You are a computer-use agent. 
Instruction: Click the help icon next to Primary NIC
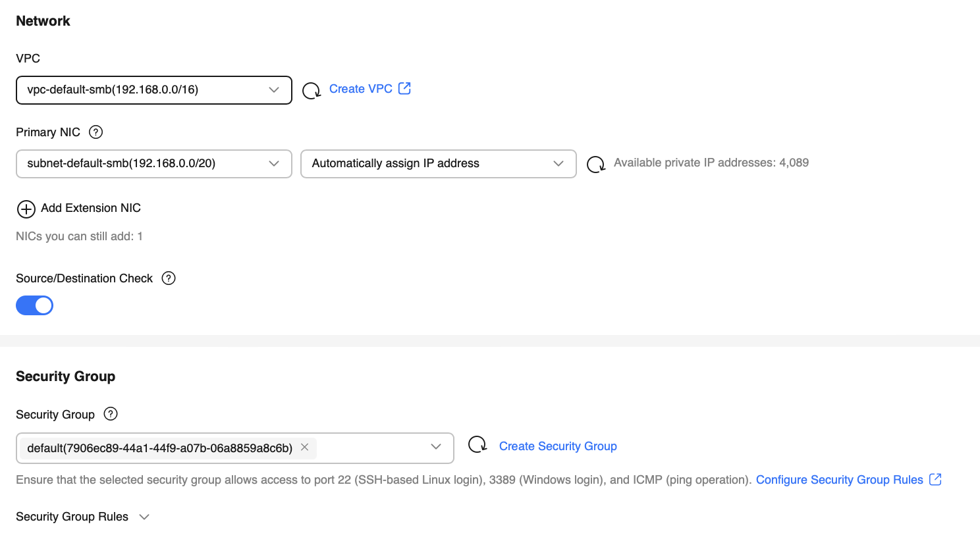click(95, 132)
